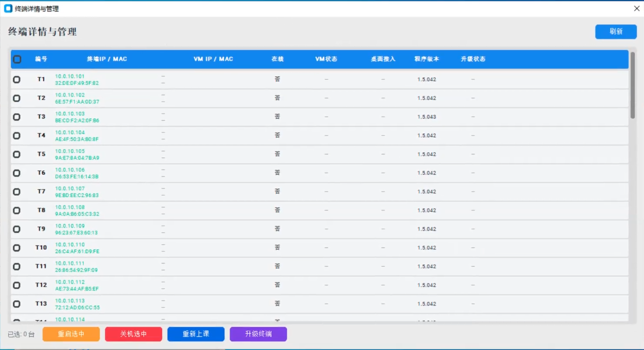Screen dimensions: 644x350
Task: Click the 重新上课 button
Action: click(196, 334)
